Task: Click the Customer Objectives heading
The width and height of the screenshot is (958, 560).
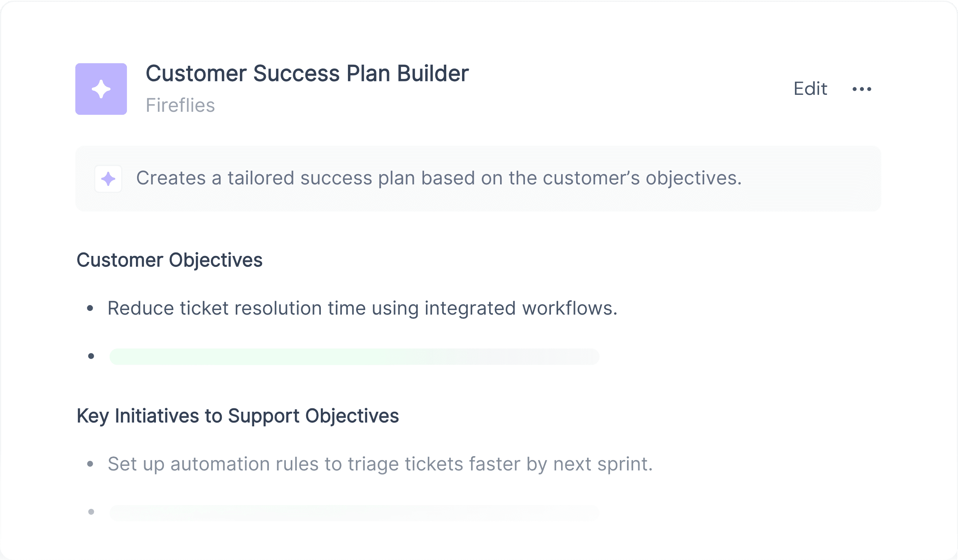Action: click(x=169, y=260)
